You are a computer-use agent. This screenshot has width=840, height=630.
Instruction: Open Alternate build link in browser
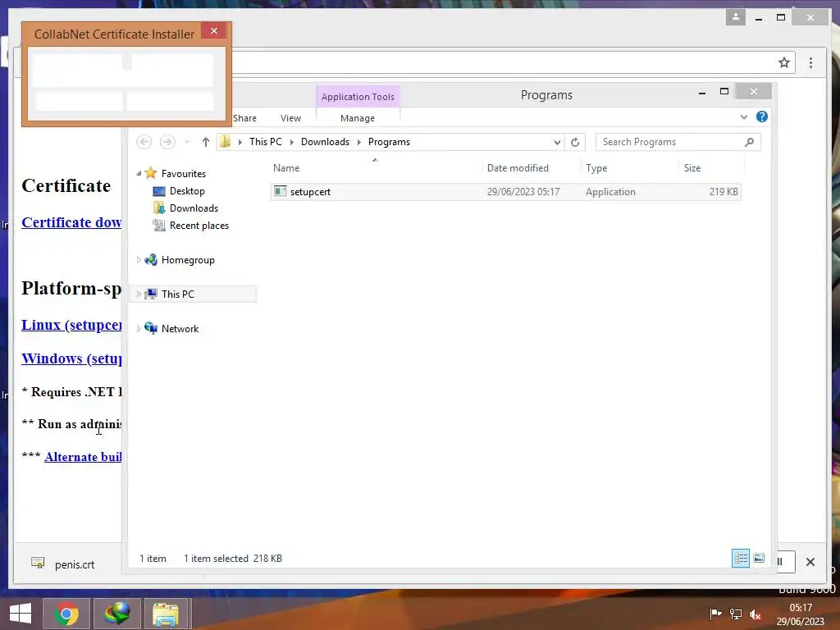83,457
